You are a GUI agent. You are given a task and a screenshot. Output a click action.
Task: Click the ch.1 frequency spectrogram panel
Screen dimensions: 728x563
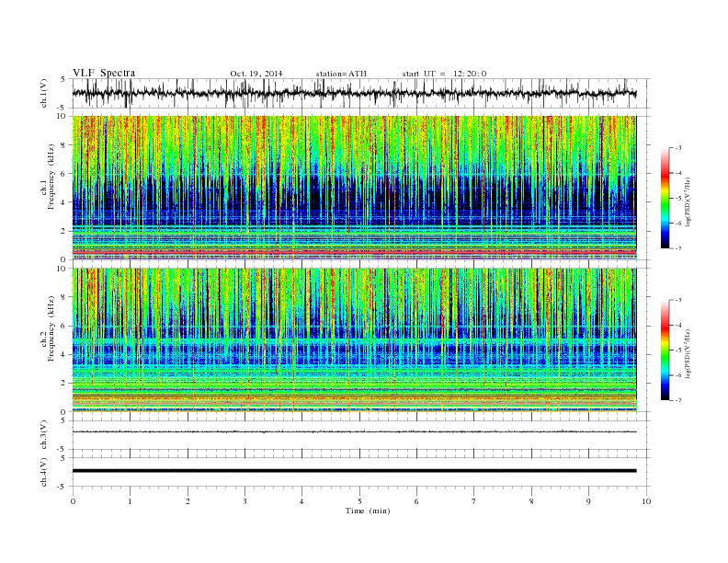tap(354, 188)
